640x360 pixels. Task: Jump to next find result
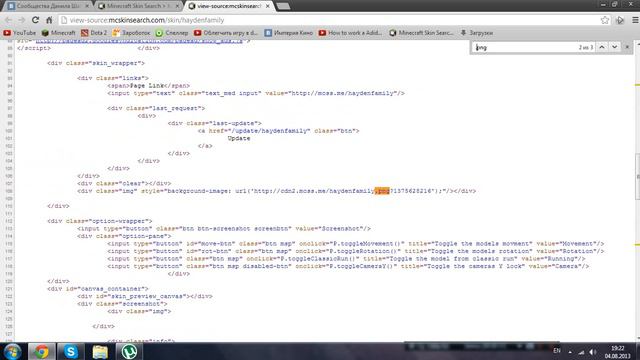tap(614, 47)
